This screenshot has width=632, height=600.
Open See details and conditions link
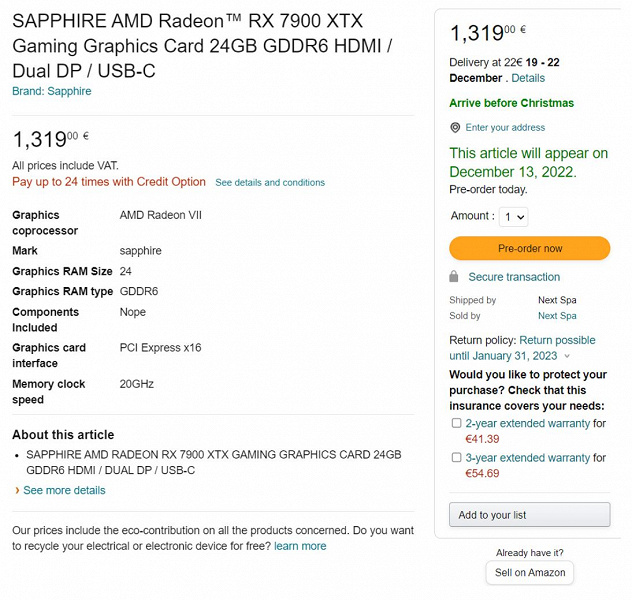click(x=270, y=183)
